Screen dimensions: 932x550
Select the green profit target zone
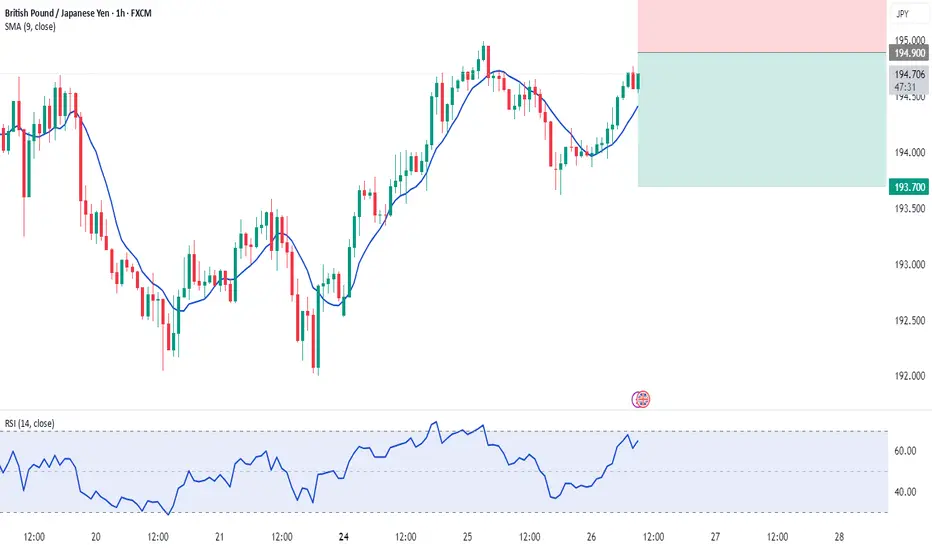tap(762, 120)
